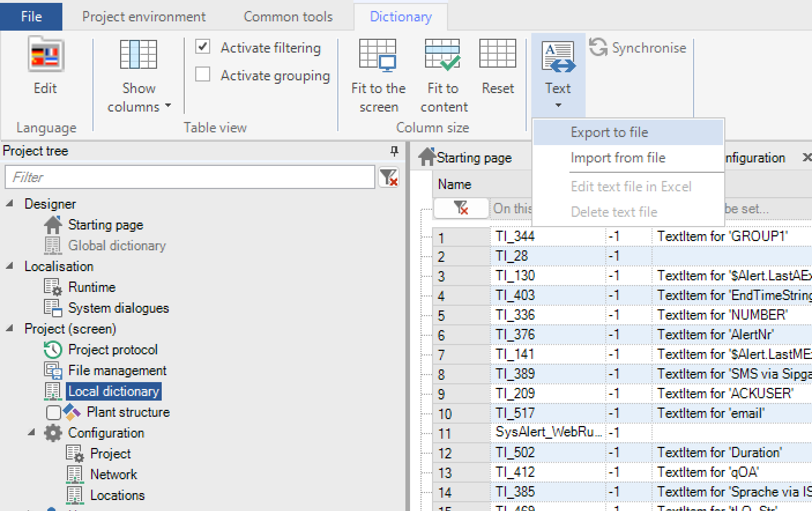Open the Edit language tool
Image resolution: width=812 pixels, height=511 pixels.
45,65
